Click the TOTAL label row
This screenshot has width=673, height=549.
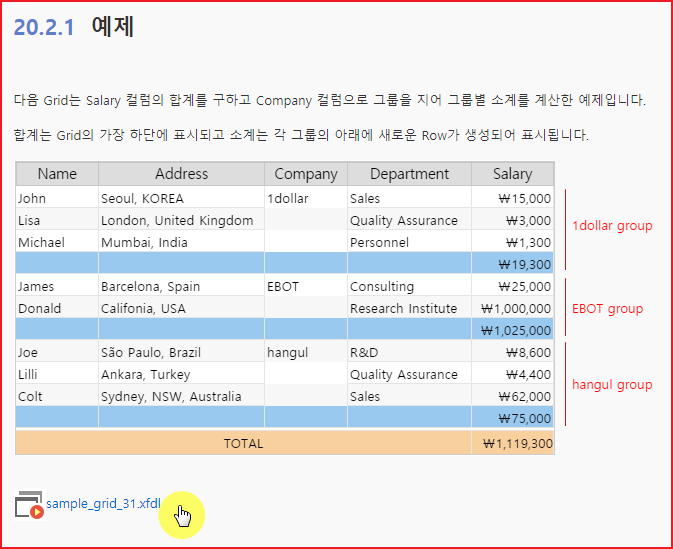coord(243,443)
